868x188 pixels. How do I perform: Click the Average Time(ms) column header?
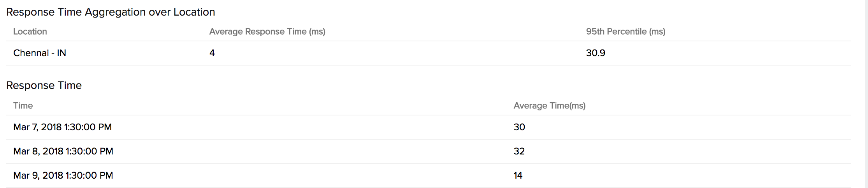coord(549,106)
